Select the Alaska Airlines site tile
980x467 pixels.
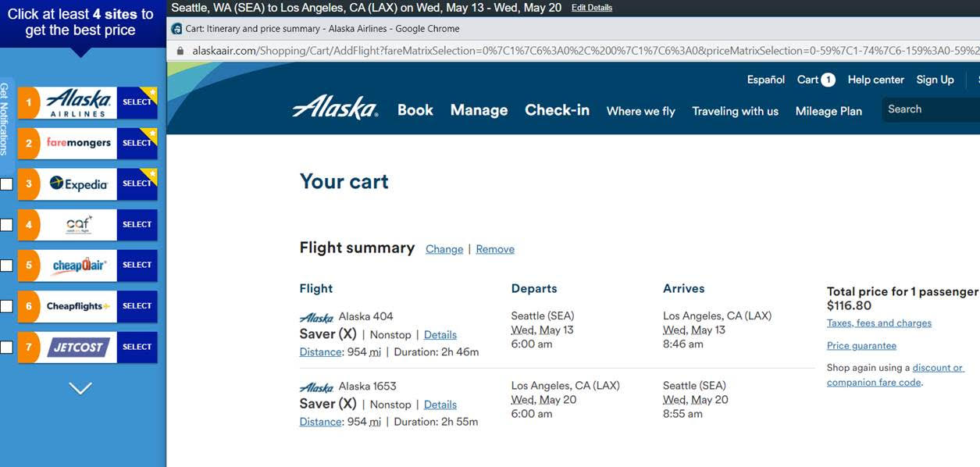(87, 102)
